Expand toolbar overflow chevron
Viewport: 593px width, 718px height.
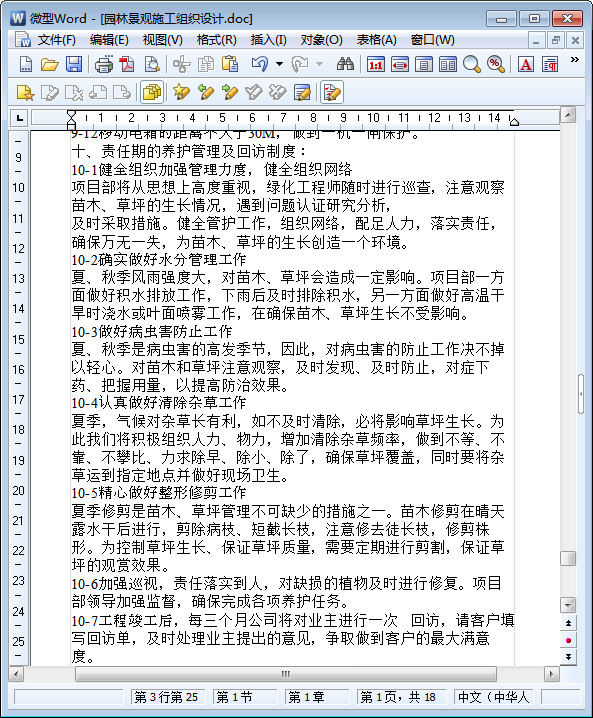[x=574, y=60]
